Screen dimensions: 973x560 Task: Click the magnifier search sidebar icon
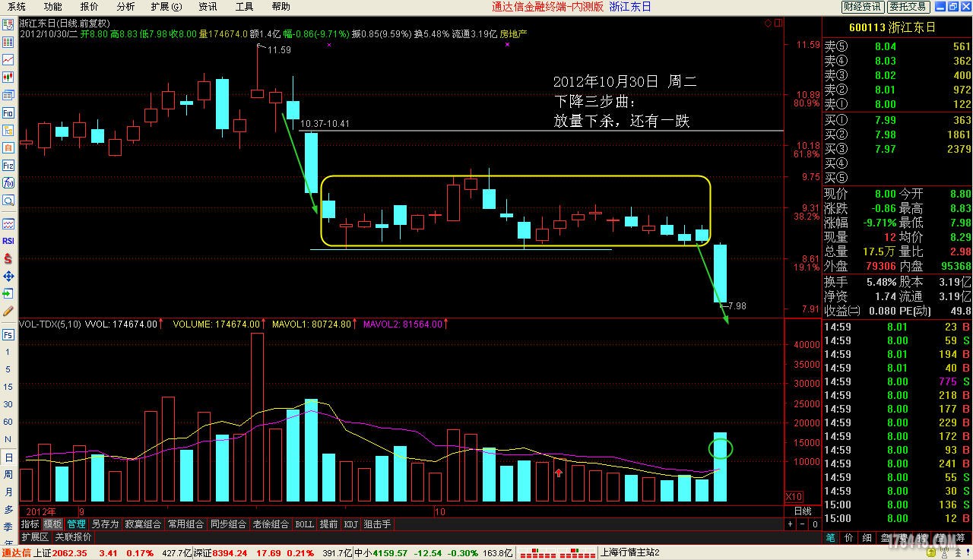8,201
